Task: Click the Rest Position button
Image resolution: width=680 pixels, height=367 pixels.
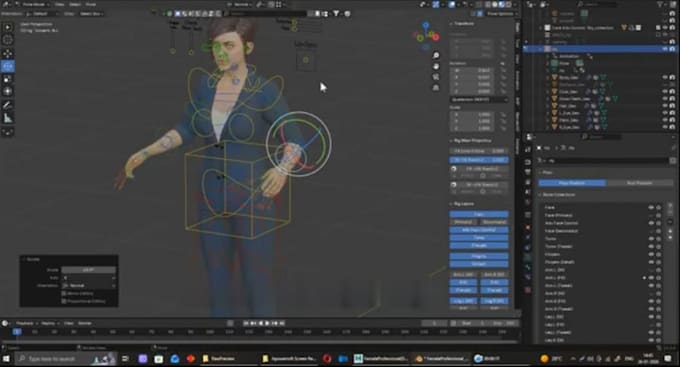Action: tap(639, 183)
